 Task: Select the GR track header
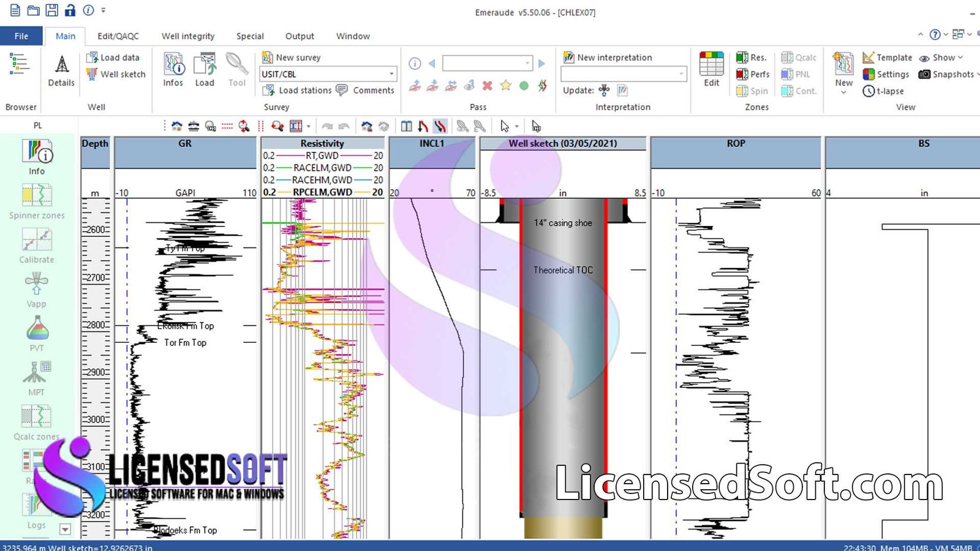185,152
